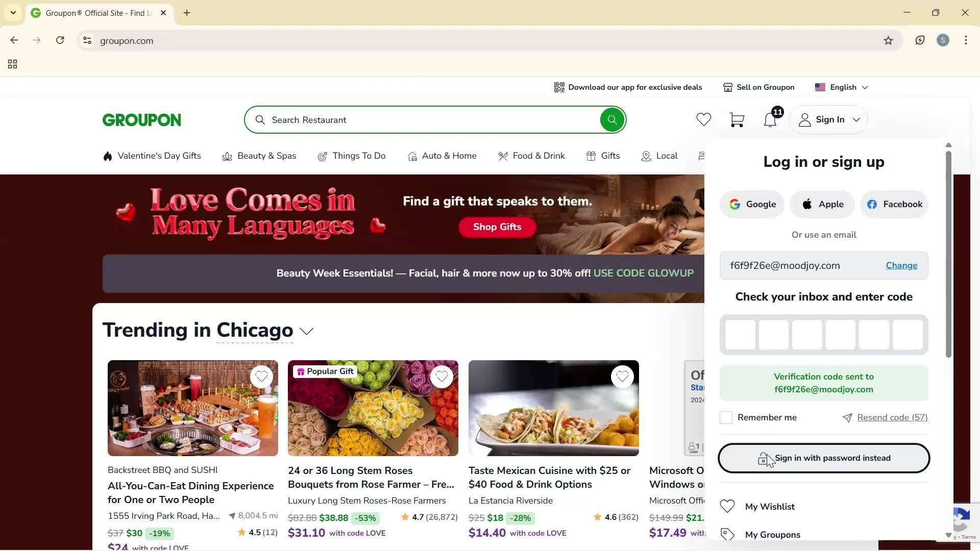Click Sign in with password instead
Viewport: 980px width, 551px height.
coord(823,458)
